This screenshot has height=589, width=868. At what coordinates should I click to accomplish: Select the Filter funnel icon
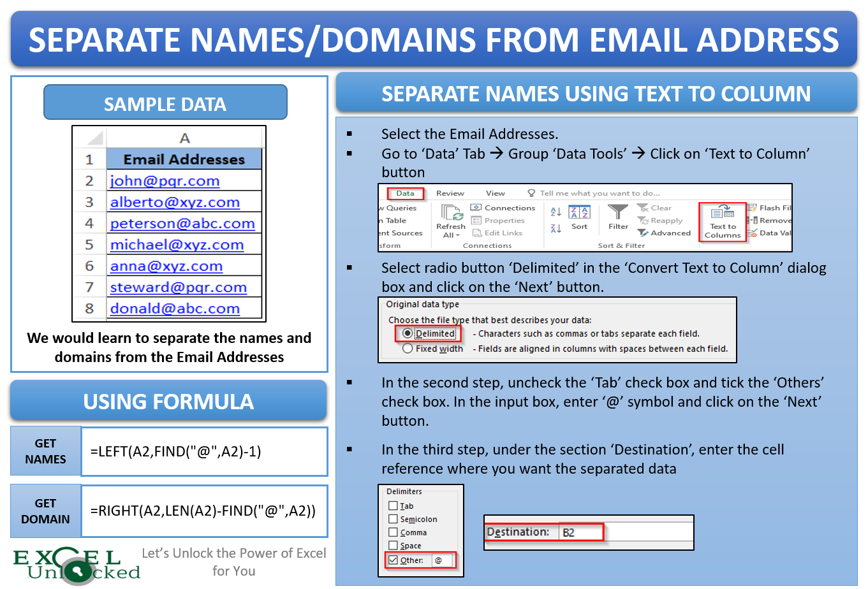618,210
